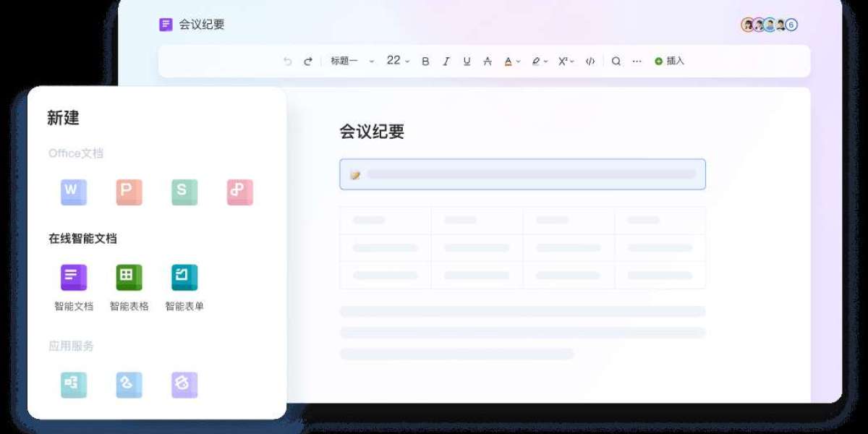868x434 pixels.
Task: Click the 智能表单 teal form icon
Action: click(184, 276)
